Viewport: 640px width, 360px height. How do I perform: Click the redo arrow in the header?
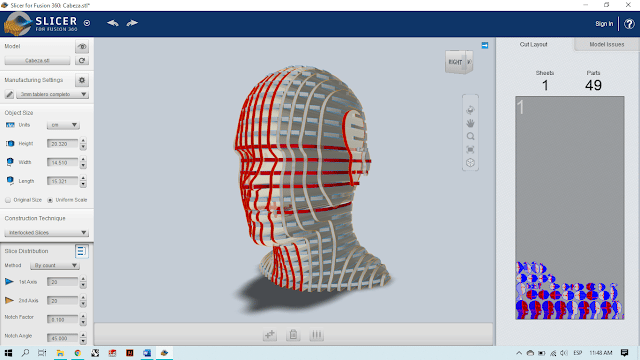pyautogui.click(x=132, y=23)
